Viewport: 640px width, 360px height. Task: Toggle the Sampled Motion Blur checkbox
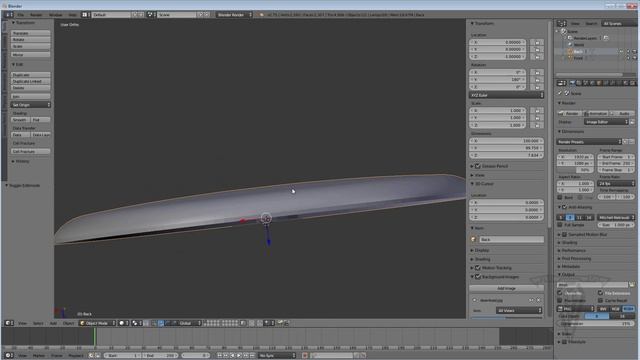point(564,235)
